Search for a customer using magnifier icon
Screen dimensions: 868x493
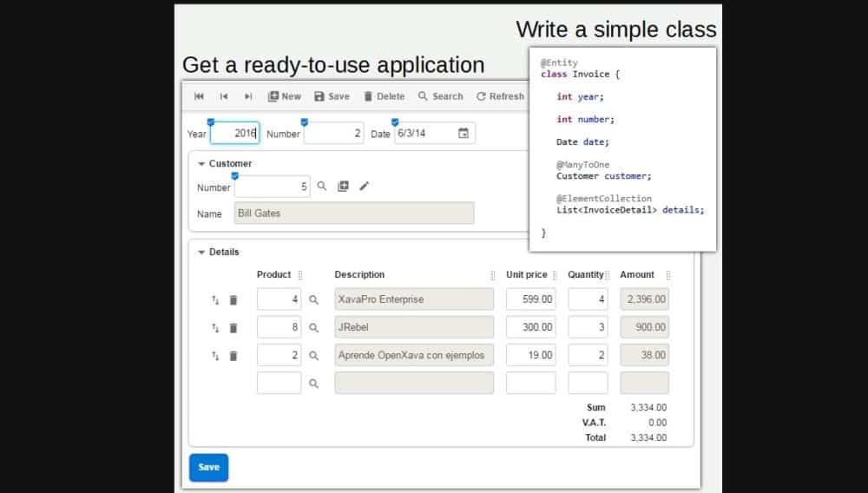click(x=321, y=187)
